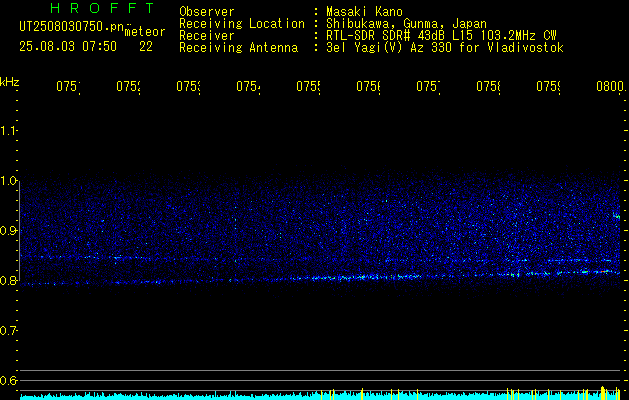Click the 0756 time marker

click(x=369, y=87)
